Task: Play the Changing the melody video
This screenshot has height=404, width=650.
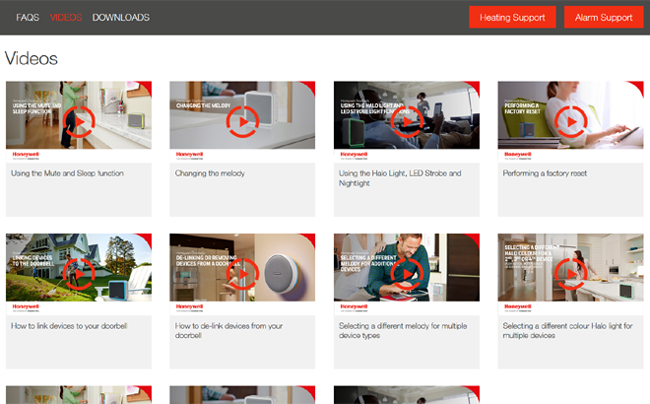Action: click(243, 122)
